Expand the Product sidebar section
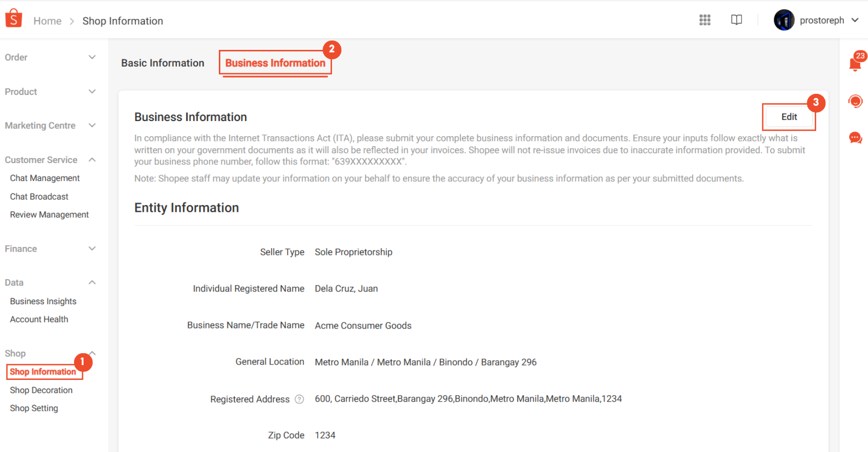 [92, 92]
